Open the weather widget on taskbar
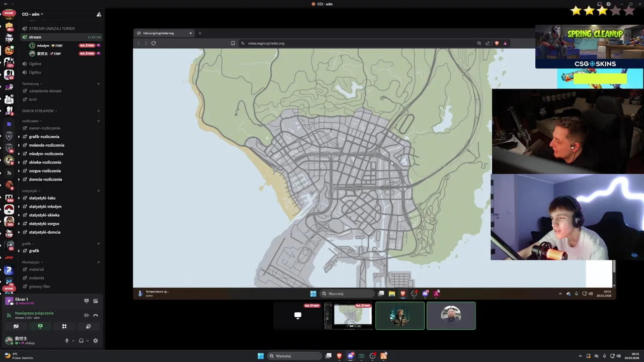The image size is (644, 362). [x=19, y=356]
